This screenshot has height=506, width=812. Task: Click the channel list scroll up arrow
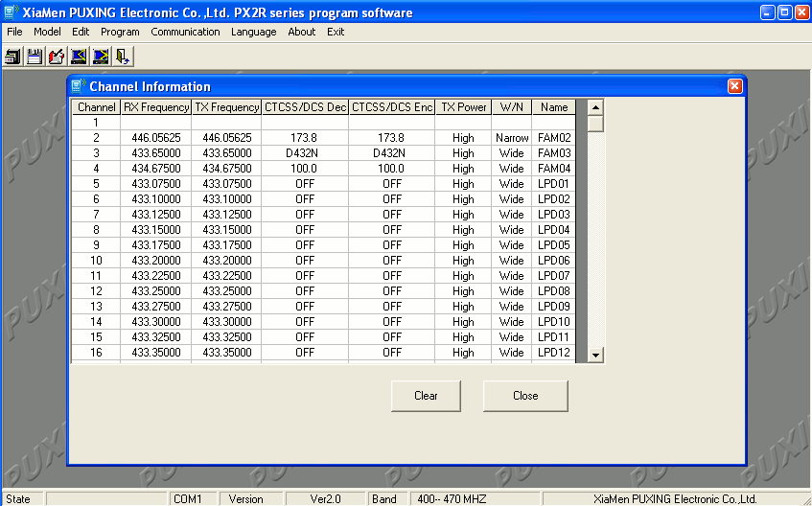click(595, 107)
